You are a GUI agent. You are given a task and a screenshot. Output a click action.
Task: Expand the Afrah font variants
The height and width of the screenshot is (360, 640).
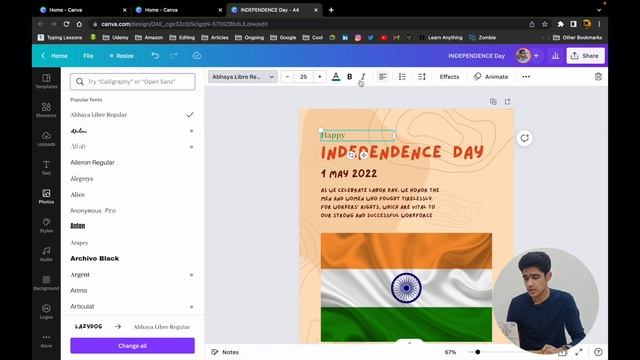coord(191,147)
